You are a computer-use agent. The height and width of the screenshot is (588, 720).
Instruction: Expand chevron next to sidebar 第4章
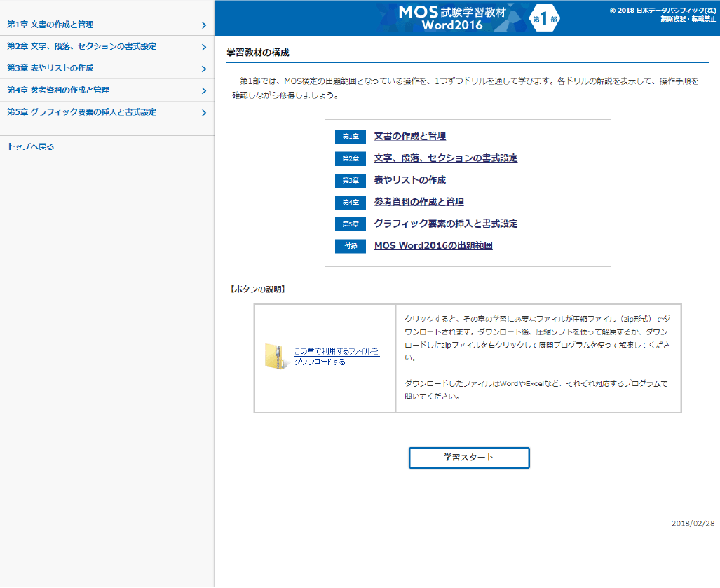pos(204,90)
